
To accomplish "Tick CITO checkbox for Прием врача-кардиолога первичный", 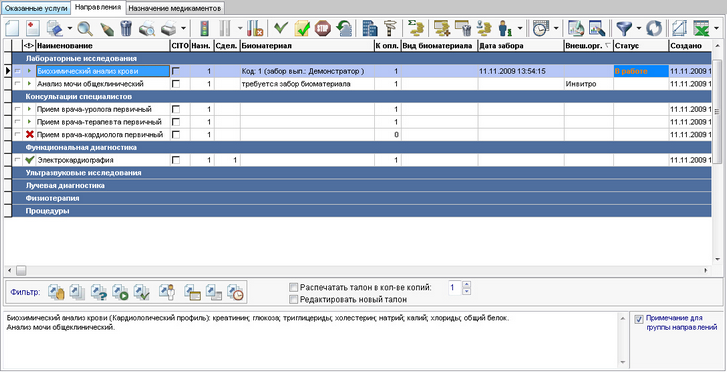I will pos(175,135).
